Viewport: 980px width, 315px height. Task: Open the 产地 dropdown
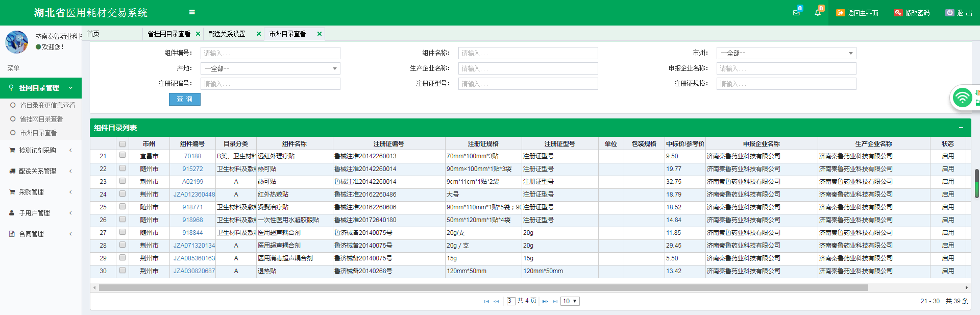tap(270, 68)
